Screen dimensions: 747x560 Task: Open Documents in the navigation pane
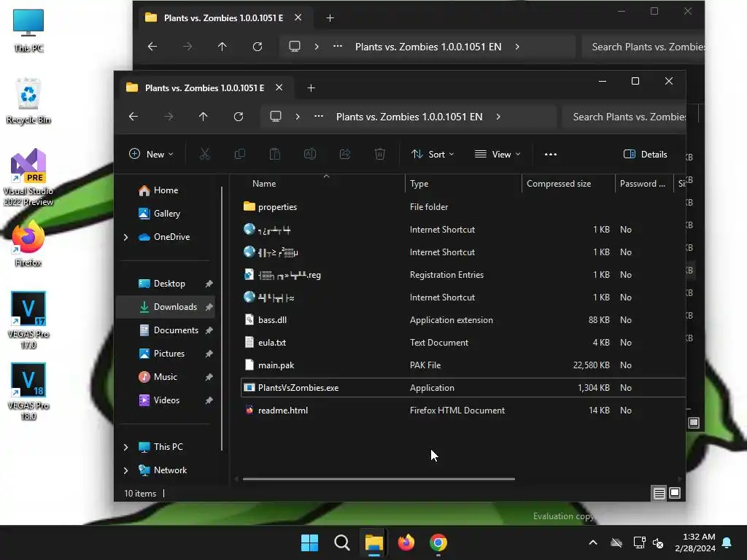[165, 330]
